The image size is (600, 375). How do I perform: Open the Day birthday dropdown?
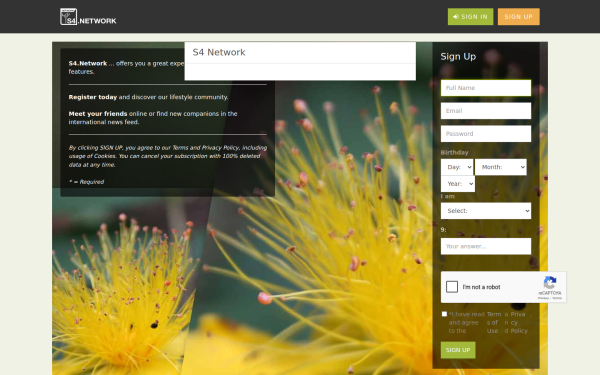tap(457, 167)
